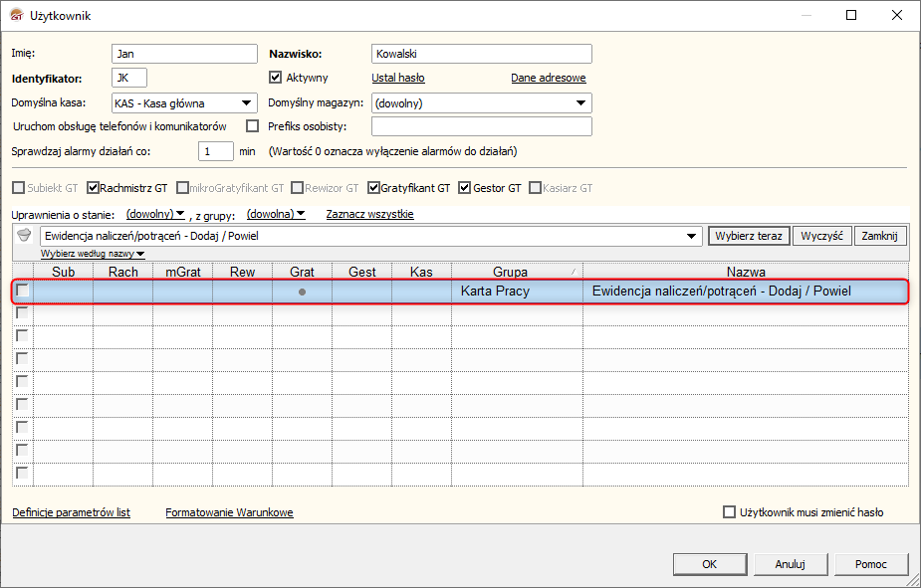
Task: Click the Grat column header
Action: 302,272
